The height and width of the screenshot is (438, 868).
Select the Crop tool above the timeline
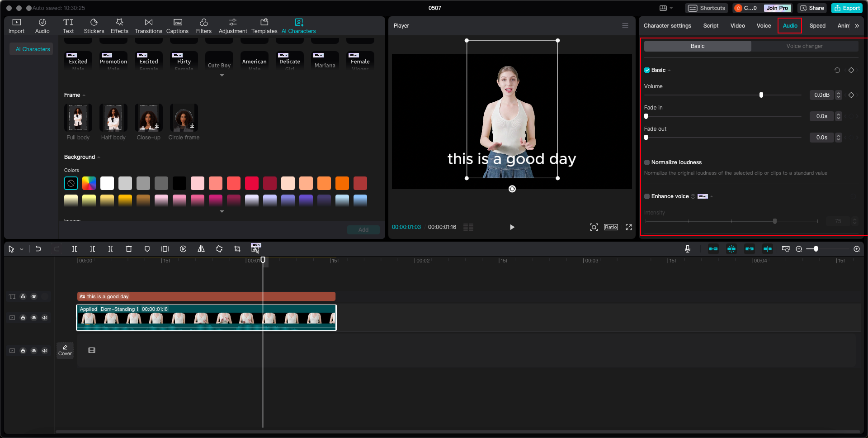click(237, 249)
